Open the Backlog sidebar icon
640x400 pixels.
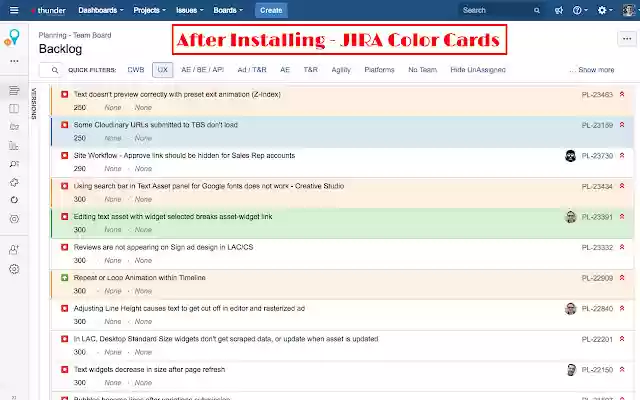coord(14,90)
